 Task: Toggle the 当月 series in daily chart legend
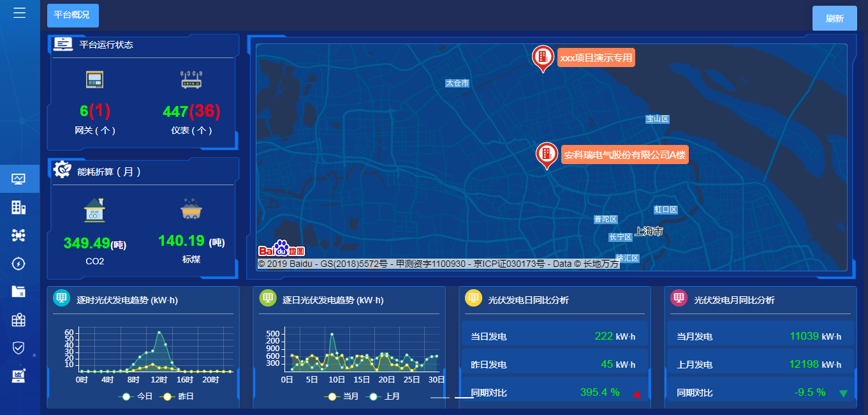click(341, 396)
